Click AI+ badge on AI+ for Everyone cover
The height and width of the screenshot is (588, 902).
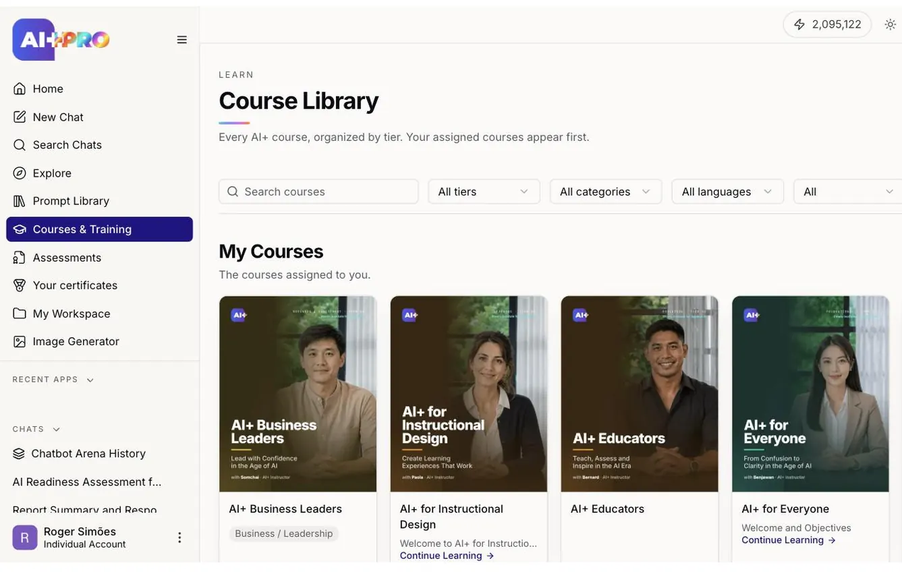point(752,315)
